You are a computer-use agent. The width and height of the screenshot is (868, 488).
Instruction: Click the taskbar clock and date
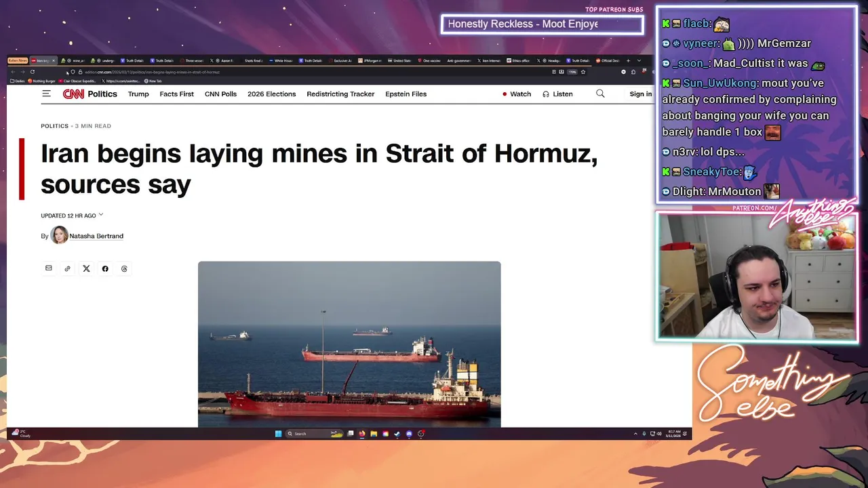pos(674,434)
